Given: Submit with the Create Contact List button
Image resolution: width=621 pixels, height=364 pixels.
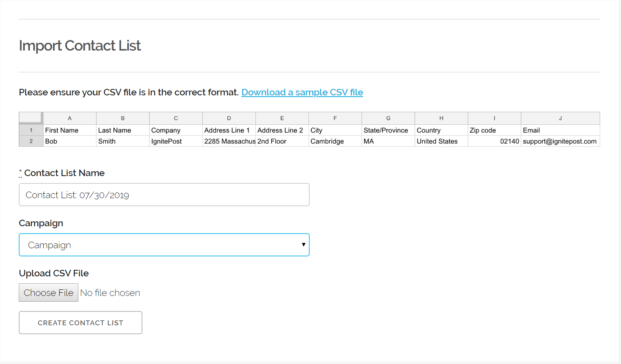Looking at the screenshot, I should (80, 323).
